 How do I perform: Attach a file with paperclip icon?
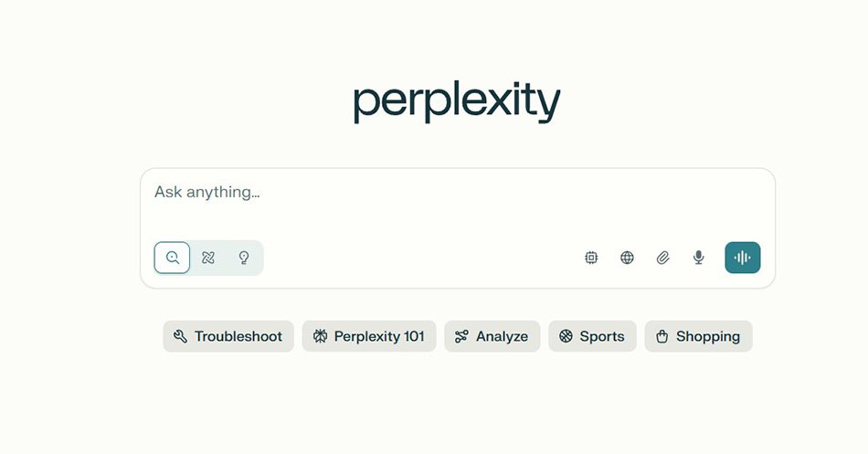(662, 258)
